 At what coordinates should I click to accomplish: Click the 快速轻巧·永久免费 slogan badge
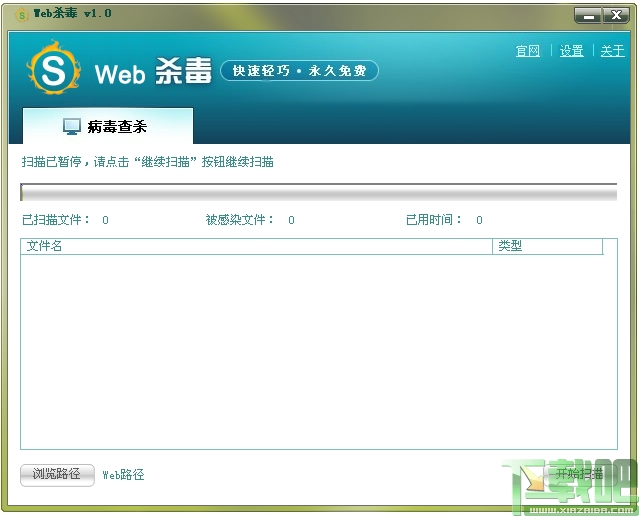point(300,71)
